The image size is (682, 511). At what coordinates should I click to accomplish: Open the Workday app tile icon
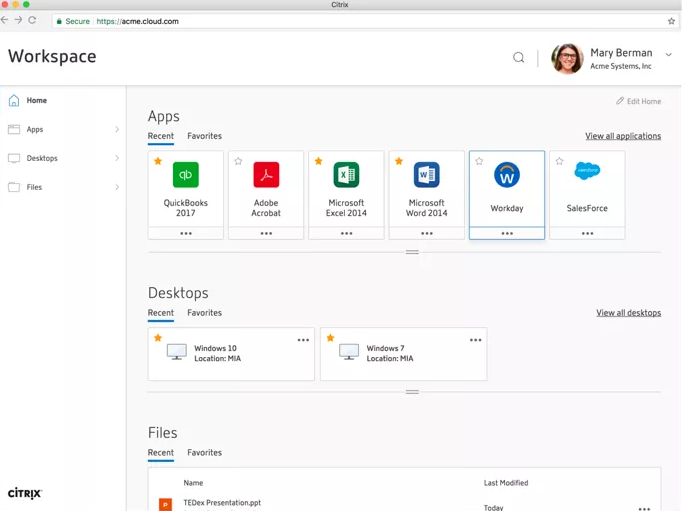507,175
